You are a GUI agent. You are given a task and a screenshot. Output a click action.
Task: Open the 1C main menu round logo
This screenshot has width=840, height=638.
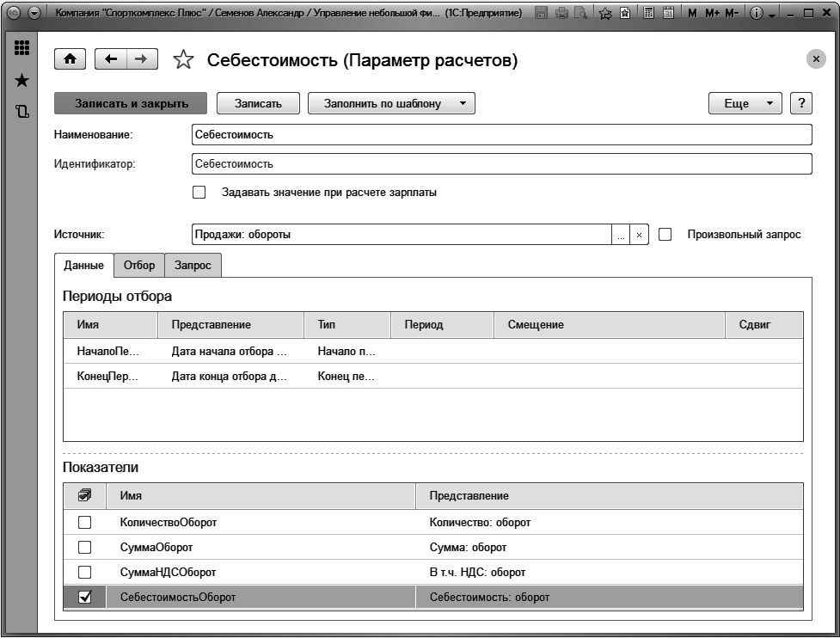click(x=14, y=13)
